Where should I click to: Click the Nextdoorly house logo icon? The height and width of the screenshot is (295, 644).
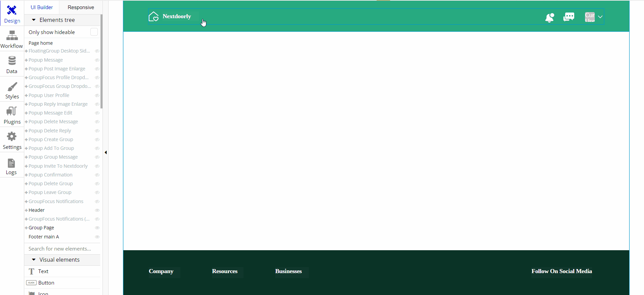point(154,16)
